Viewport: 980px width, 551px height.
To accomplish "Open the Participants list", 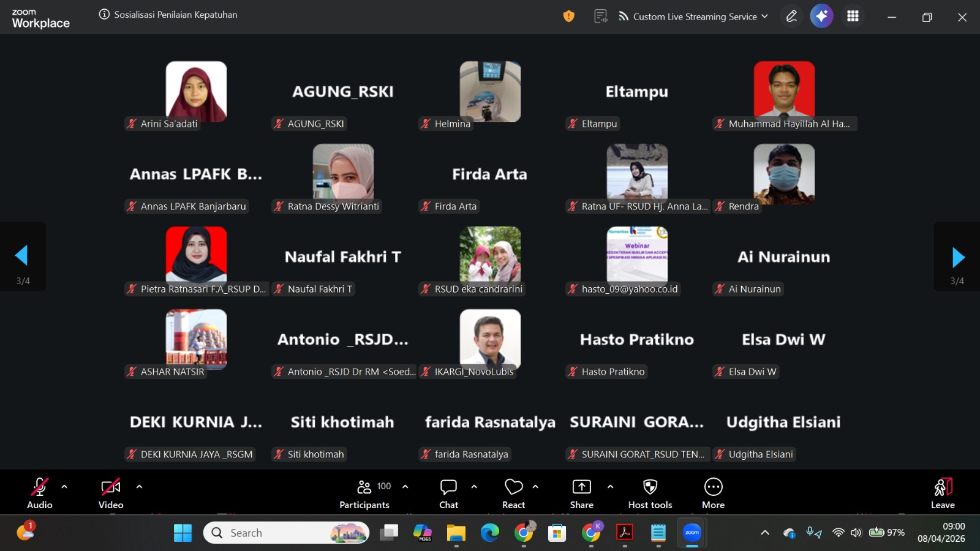I will pos(364,493).
